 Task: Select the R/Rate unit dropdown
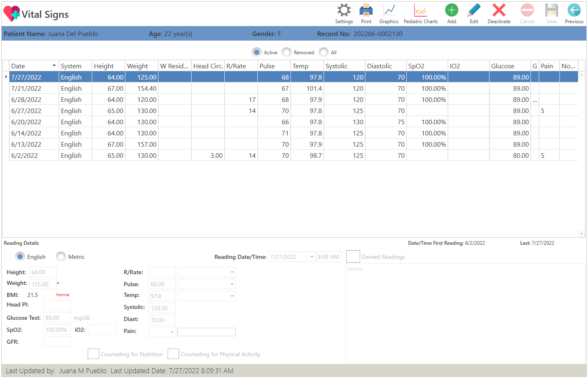click(x=206, y=272)
